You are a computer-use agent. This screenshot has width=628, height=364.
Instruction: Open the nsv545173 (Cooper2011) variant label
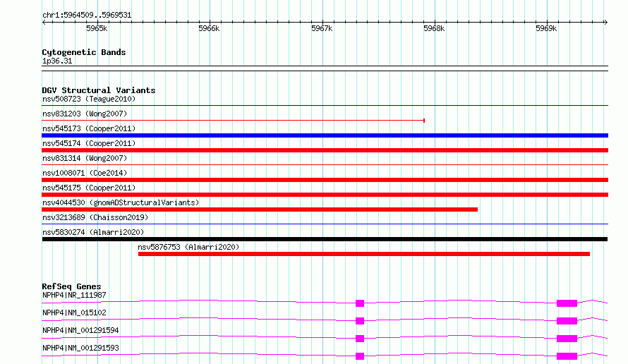tap(89, 128)
